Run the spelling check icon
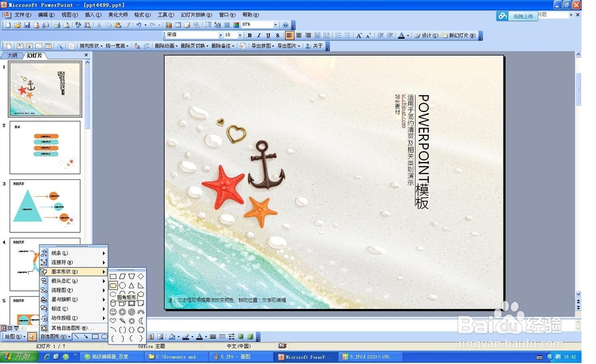The width and height of the screenshot is (596, 364). coord(78,25)
